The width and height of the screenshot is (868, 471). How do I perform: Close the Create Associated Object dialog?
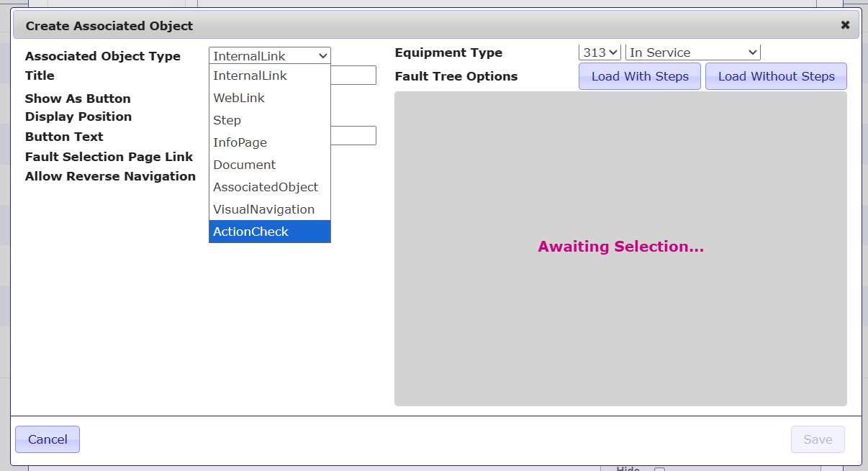(845, 25)
